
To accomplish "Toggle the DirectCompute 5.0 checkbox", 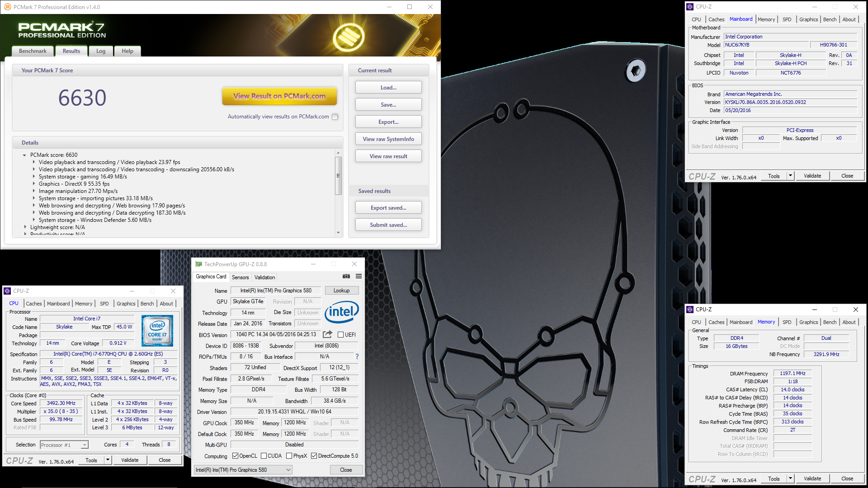I will pos(314,456).
